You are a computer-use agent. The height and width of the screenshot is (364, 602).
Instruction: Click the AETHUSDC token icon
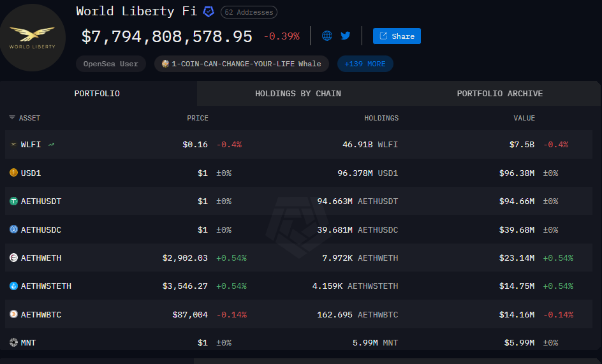13,229
